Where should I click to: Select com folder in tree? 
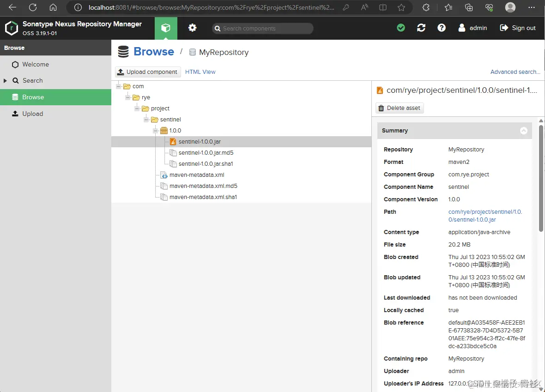tap(138, 86)
